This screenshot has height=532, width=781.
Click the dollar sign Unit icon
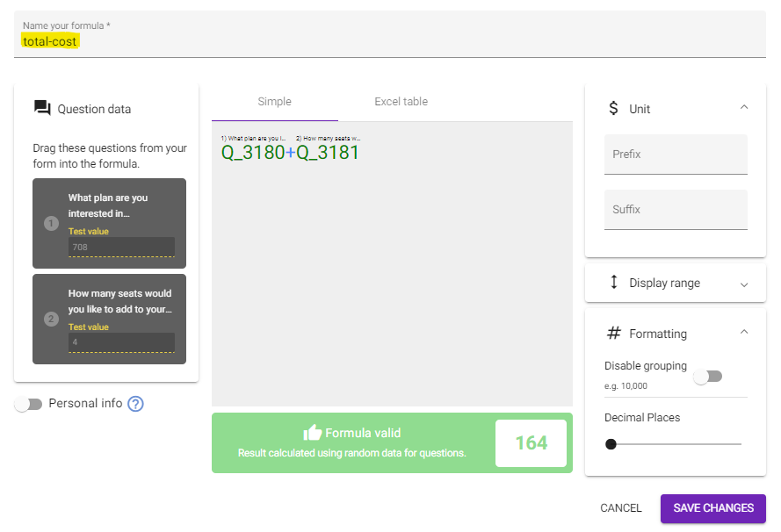click(613, 108)
